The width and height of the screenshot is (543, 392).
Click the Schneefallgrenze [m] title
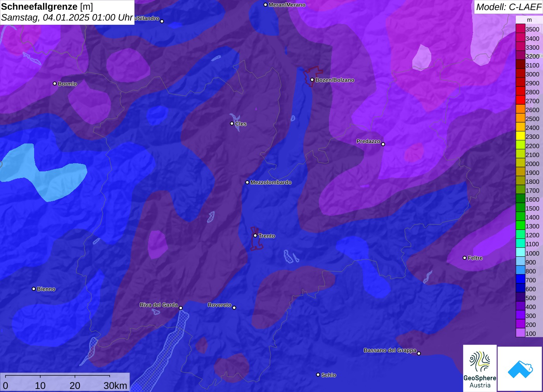point(47,7)
